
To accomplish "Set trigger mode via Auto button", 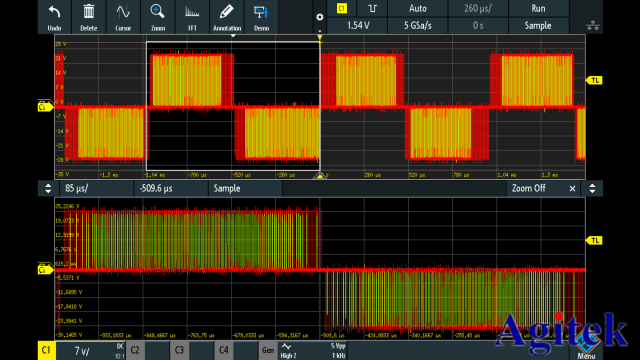I will tap(418, 9).
